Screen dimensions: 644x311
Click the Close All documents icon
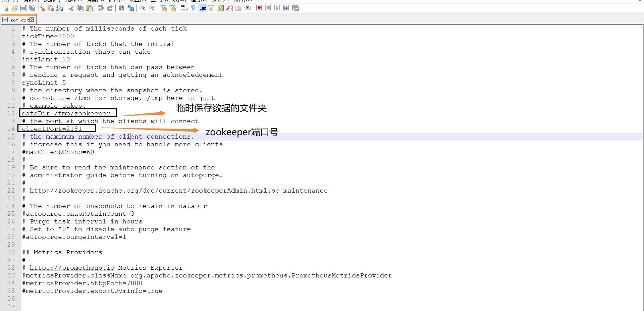pos(50,8)
